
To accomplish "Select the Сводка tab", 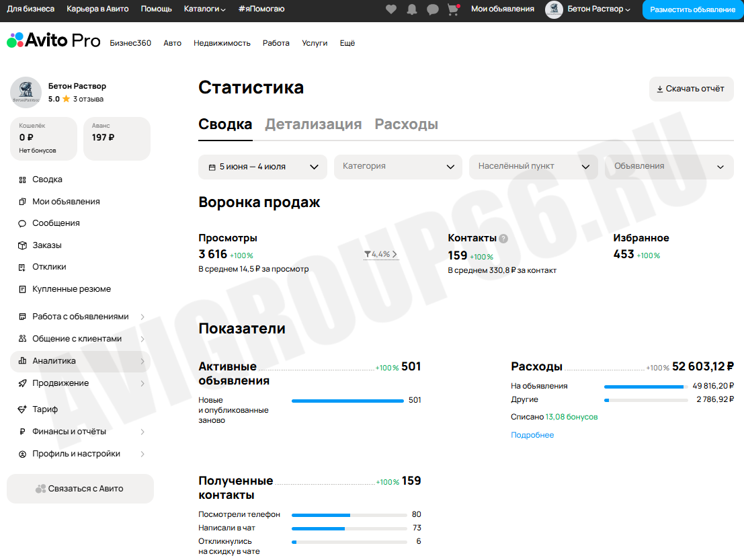I will (225, 124).
